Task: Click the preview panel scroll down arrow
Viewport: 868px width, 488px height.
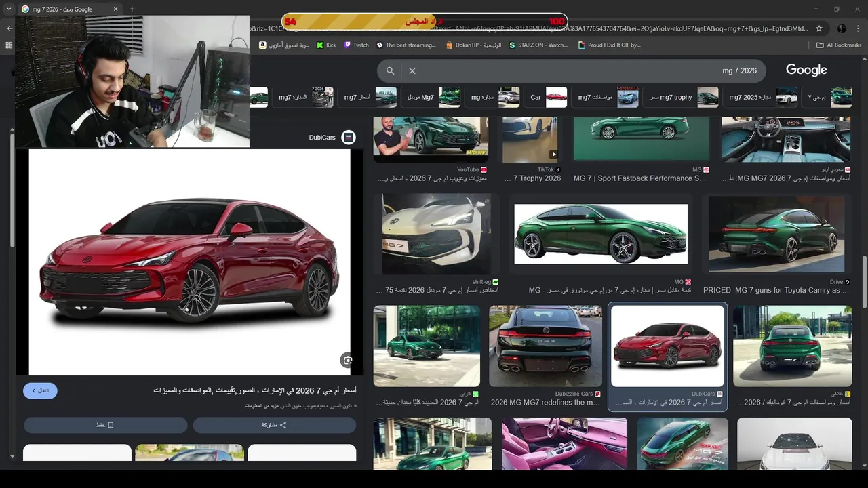Action: pos(12,457)
